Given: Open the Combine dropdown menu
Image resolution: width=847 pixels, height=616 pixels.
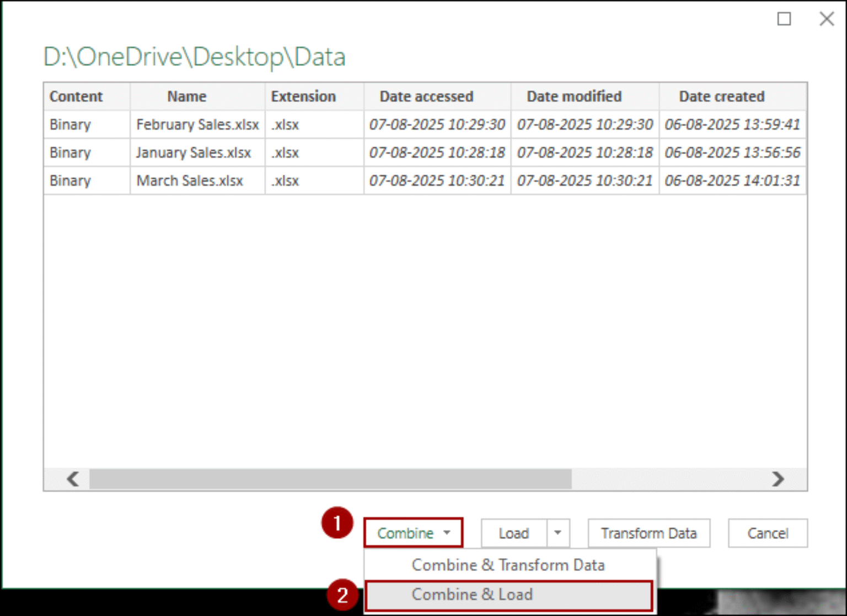Looking at the screenshot, I should point(412,533).
